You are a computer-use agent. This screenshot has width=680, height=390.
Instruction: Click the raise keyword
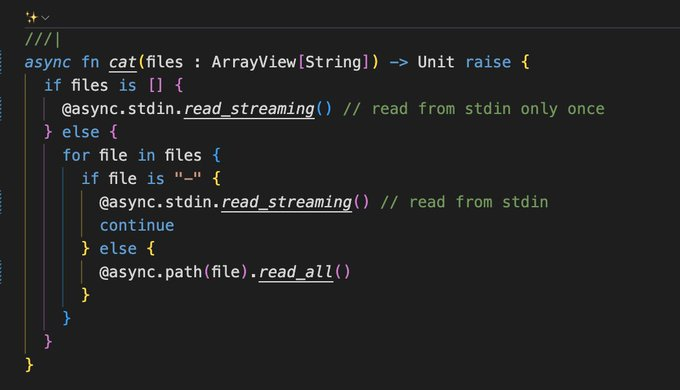(x=488, y=62)
